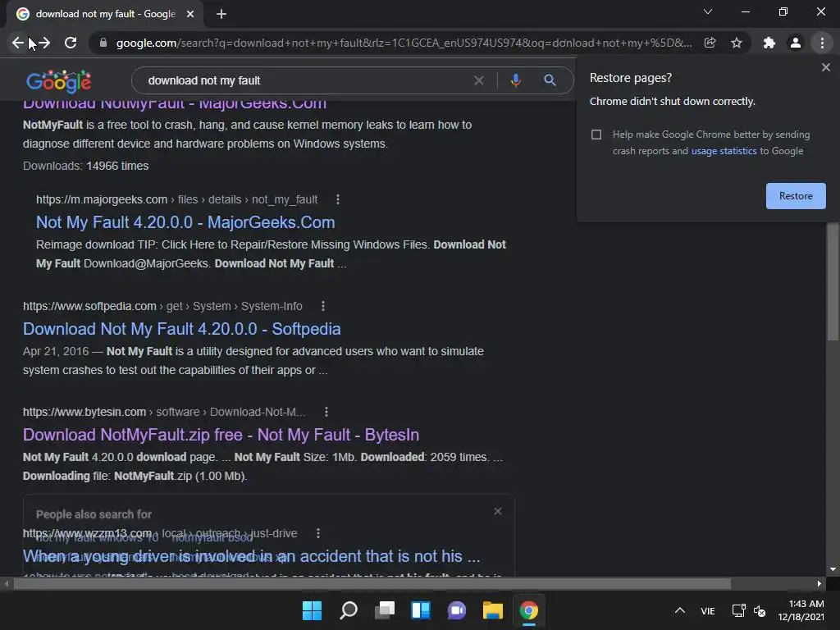Screen dimensions: 840x630
Task: Close the 'People also search for' box
Action: (x=498, y=511)
